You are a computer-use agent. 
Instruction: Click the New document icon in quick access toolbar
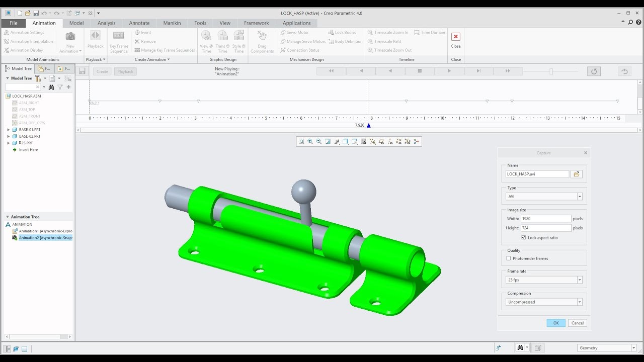pos(20,13)
